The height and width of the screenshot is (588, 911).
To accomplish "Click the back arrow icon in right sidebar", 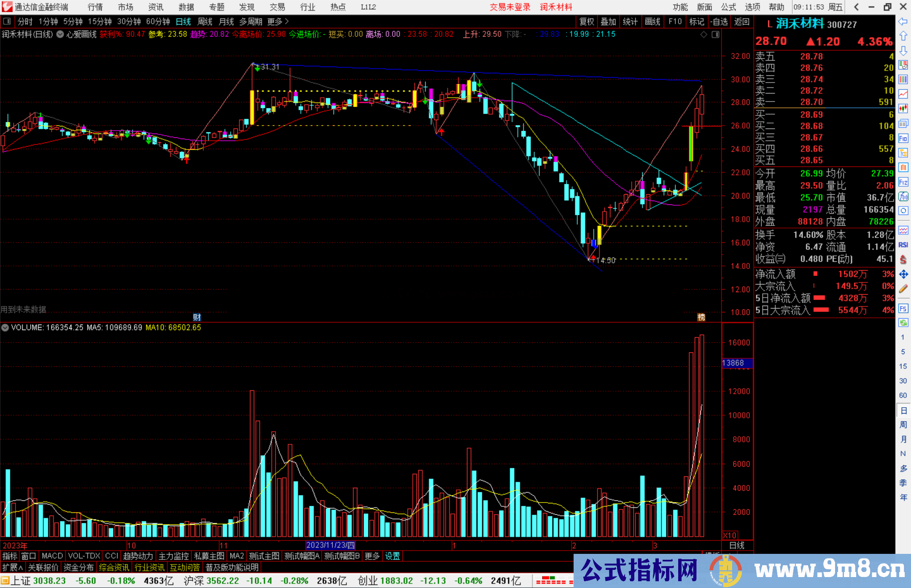I will pos(903,21).
